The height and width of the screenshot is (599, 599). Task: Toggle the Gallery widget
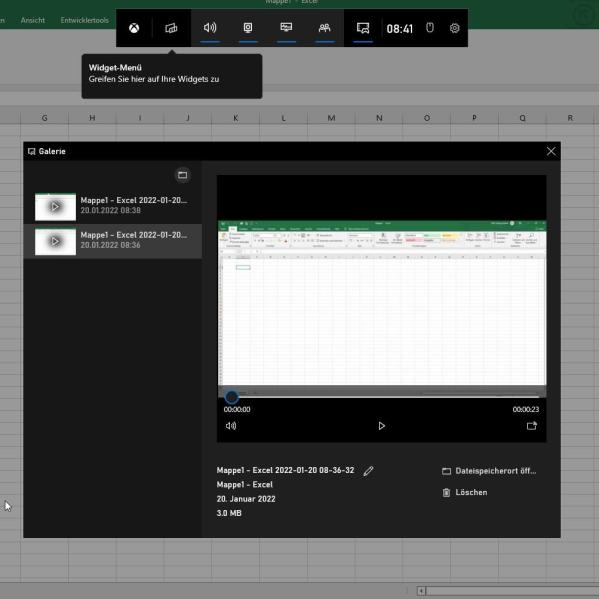363,28
